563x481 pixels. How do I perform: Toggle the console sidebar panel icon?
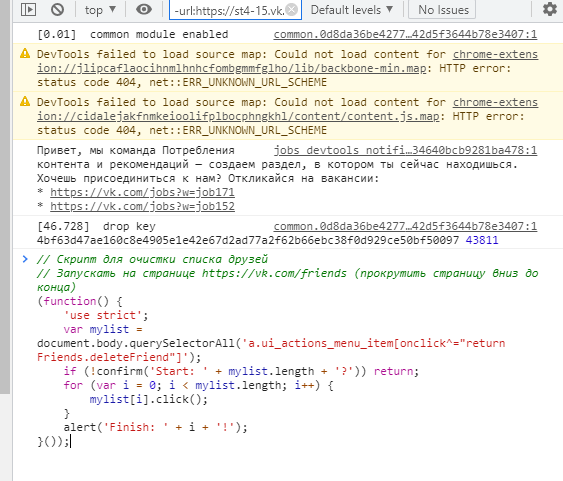tap(28, 9)
